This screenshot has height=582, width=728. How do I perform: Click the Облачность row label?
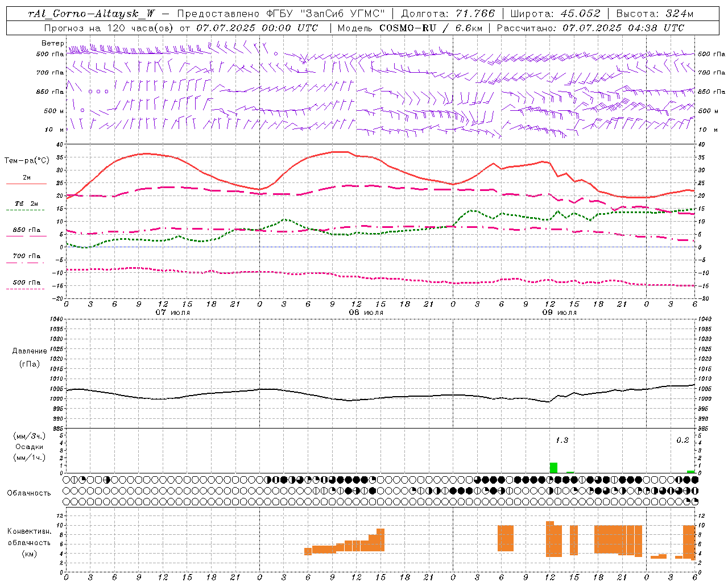[x=29, y=493]
